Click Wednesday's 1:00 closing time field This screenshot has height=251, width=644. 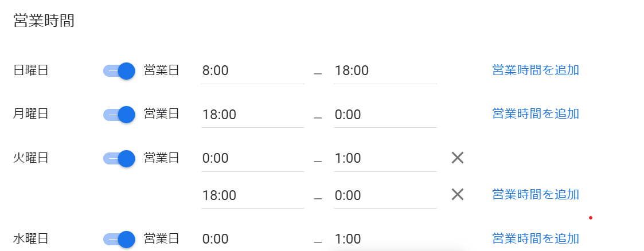(385, 240)
